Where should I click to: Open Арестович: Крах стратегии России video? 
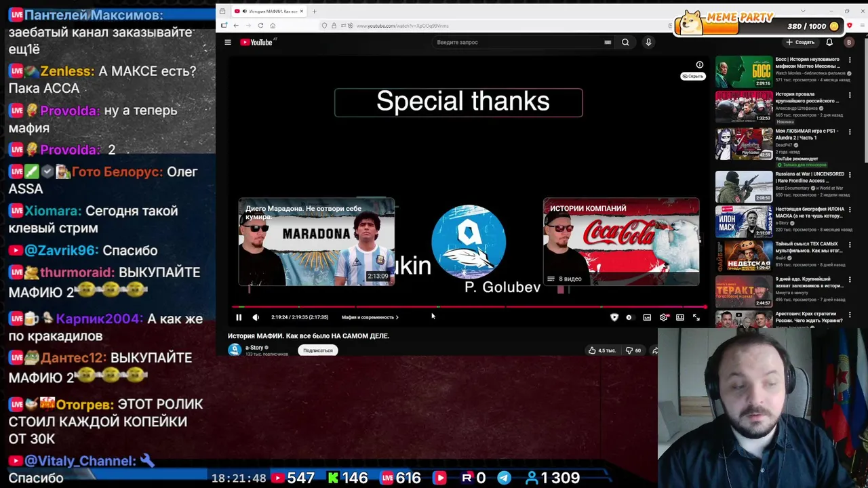click(744, 319)
